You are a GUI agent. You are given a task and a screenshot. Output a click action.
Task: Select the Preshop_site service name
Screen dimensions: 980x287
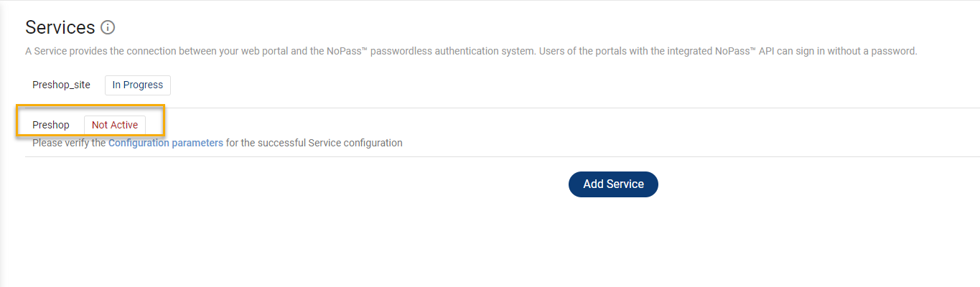[61, 85]
